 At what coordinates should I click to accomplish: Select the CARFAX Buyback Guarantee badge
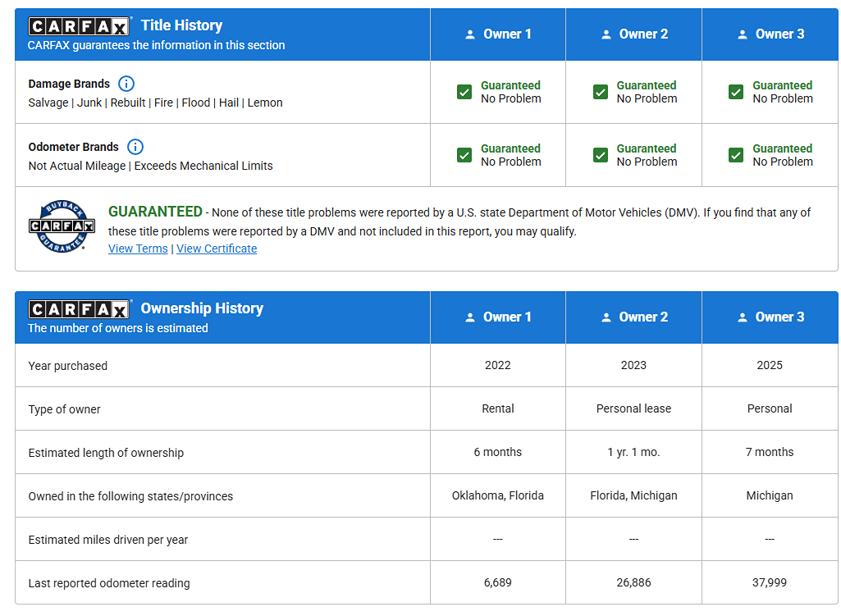(x=62, y=227)
